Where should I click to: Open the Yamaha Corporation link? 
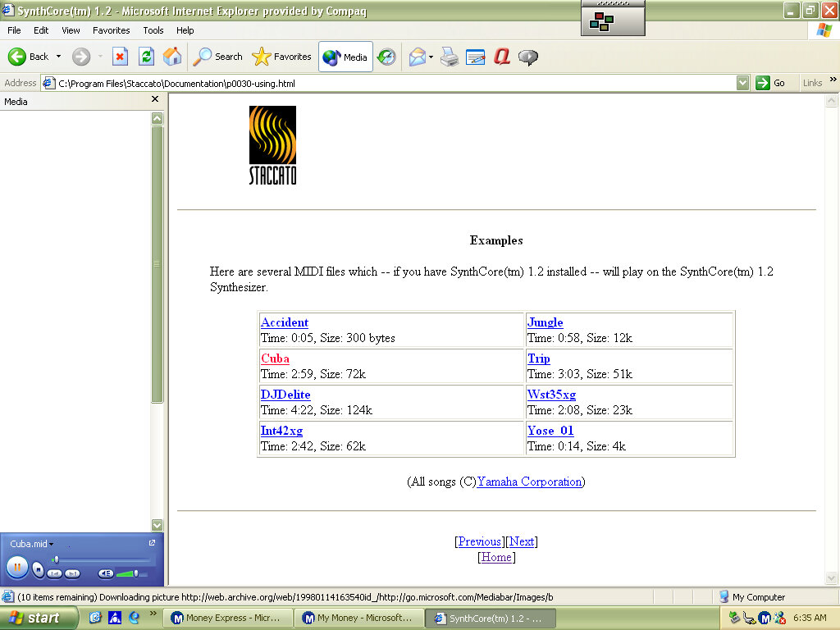point(529,482)
